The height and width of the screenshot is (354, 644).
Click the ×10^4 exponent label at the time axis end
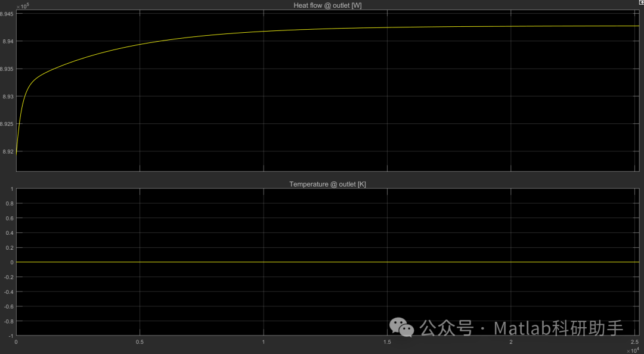(x=633, y=350)
